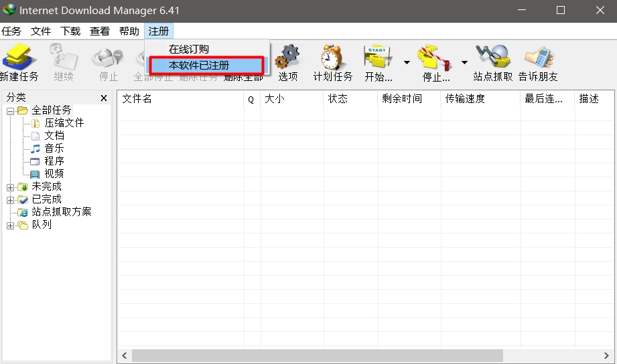
Task: Select the 视频 category
Action: click(x=54, y=173)
